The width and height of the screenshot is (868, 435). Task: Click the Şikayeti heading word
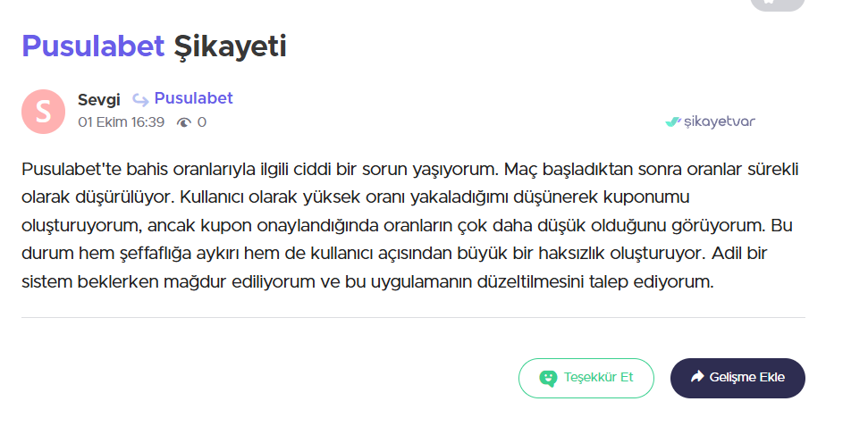coord(231,46)
